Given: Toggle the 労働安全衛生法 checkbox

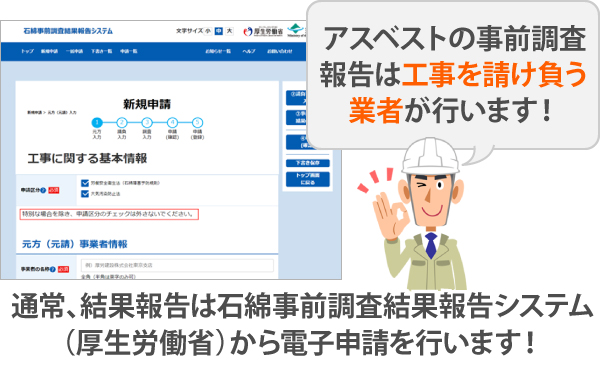Looking at the screenshot, I should [x=85, y=183].
